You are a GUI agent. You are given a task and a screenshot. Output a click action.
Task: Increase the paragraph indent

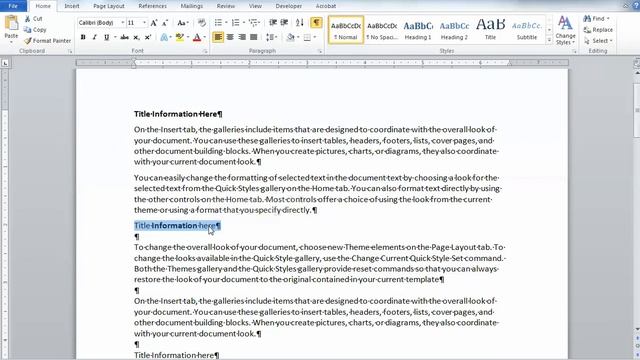(284, 23)
